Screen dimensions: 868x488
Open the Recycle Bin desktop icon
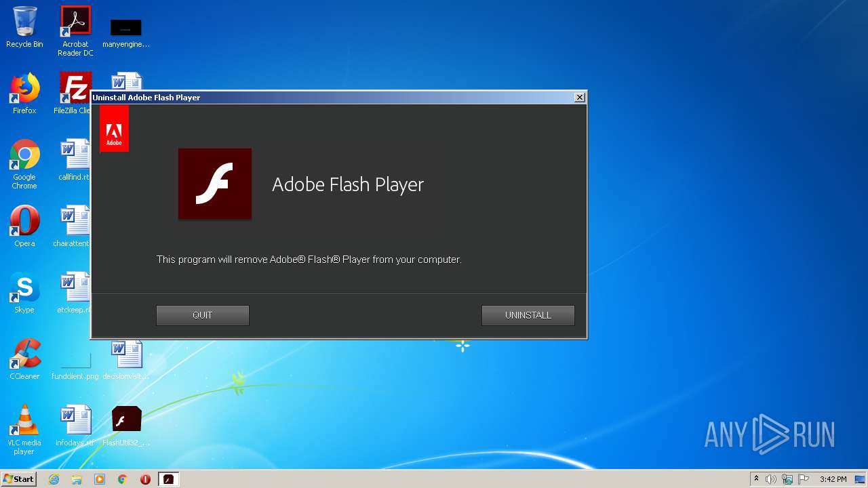point(24,28)
